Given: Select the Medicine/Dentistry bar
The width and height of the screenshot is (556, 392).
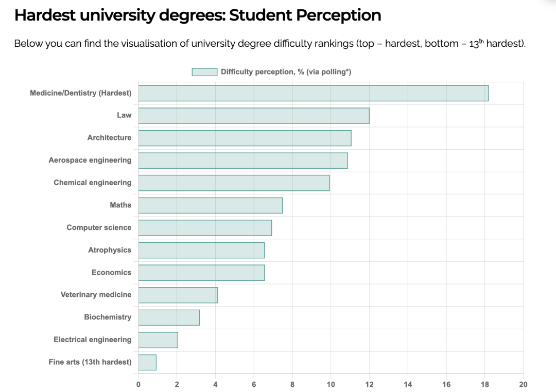Looking at the screenshot, I should coord(314,93).
